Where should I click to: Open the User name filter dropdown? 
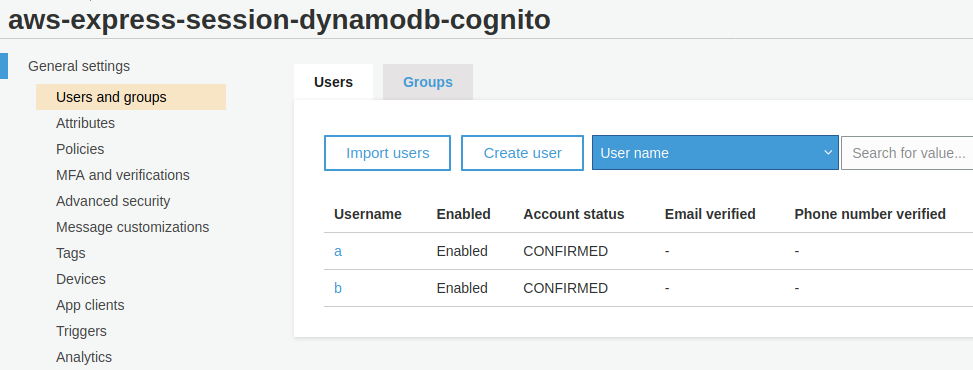(x=715, y=153)
